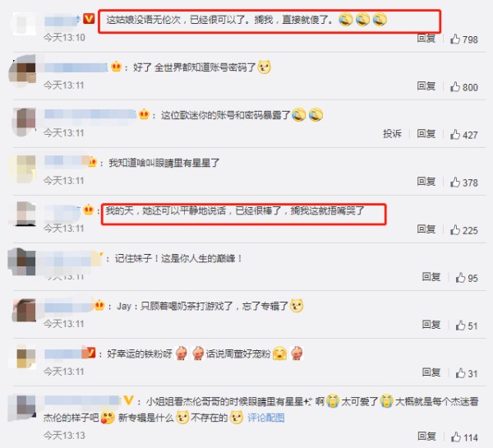
Task: Reply to the 225-like highlighted comment
Action: coord(426,229)
